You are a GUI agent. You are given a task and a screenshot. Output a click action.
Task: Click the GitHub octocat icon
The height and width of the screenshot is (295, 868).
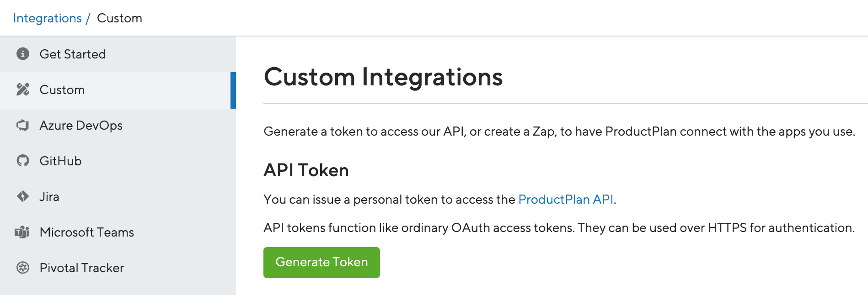[x=21, y=161]
